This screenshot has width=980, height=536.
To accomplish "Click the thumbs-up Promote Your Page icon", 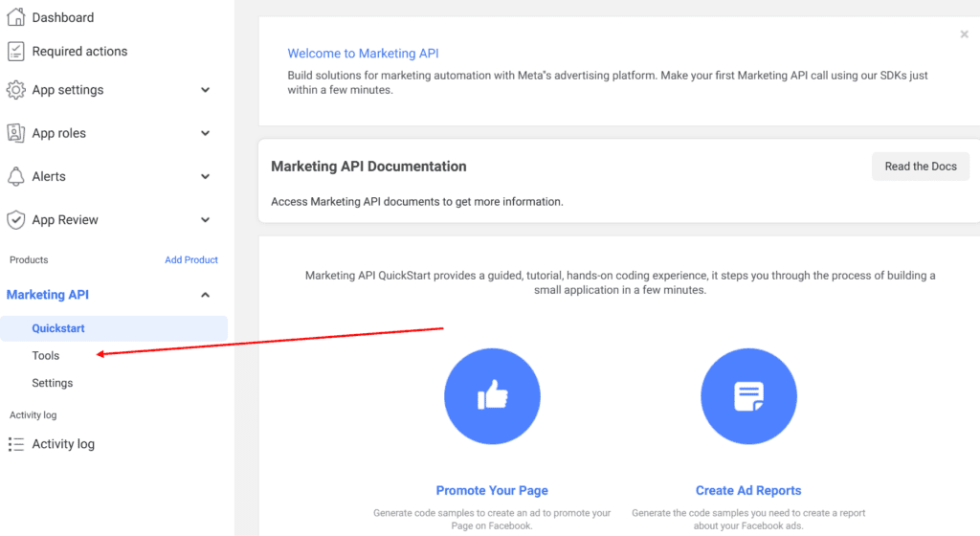I will (x=493, y=396).
